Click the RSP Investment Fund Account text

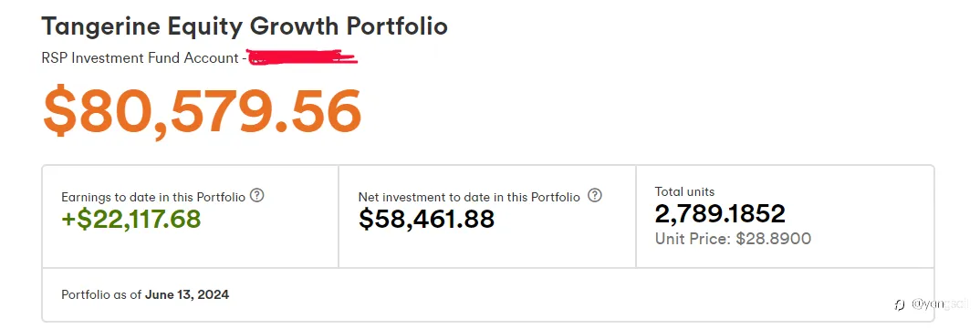[x=140, y=58]
